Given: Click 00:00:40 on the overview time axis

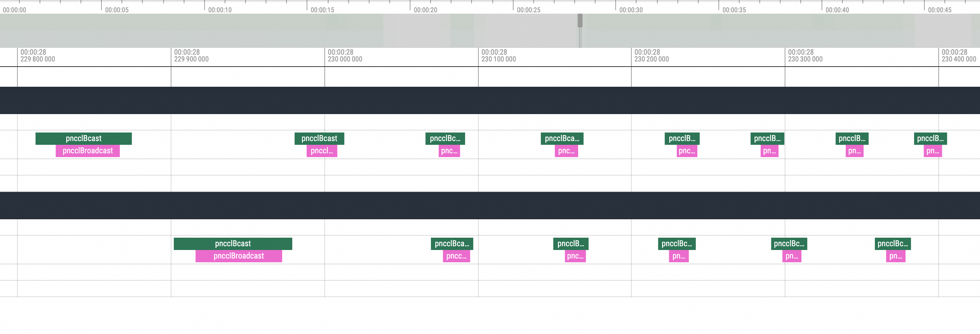Looking at the screenshot, I should (837, 10).
